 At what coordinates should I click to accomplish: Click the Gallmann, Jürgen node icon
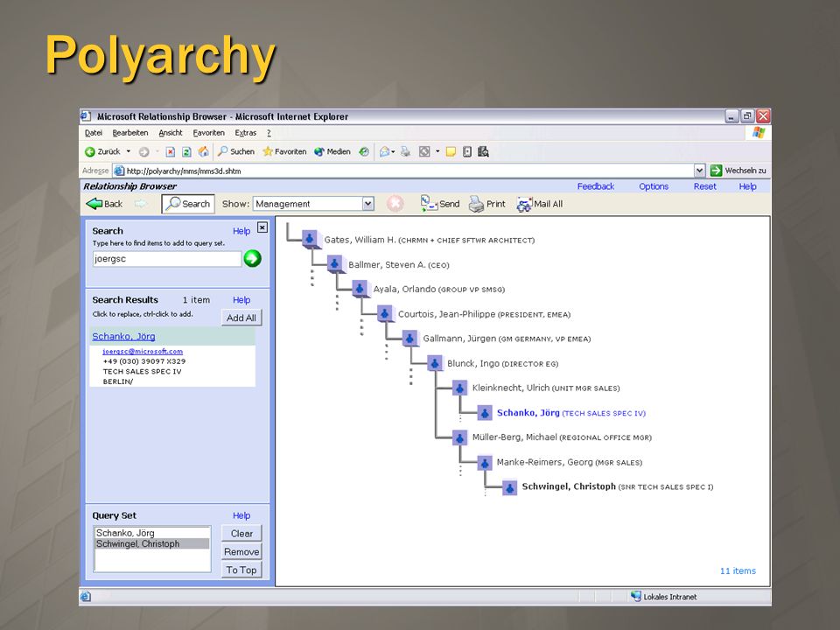409,338
